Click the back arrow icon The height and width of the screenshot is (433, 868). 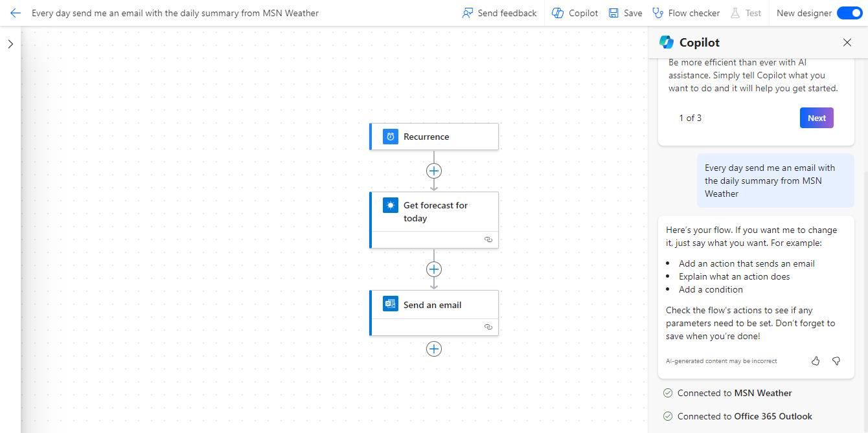(x=16, y=13)
